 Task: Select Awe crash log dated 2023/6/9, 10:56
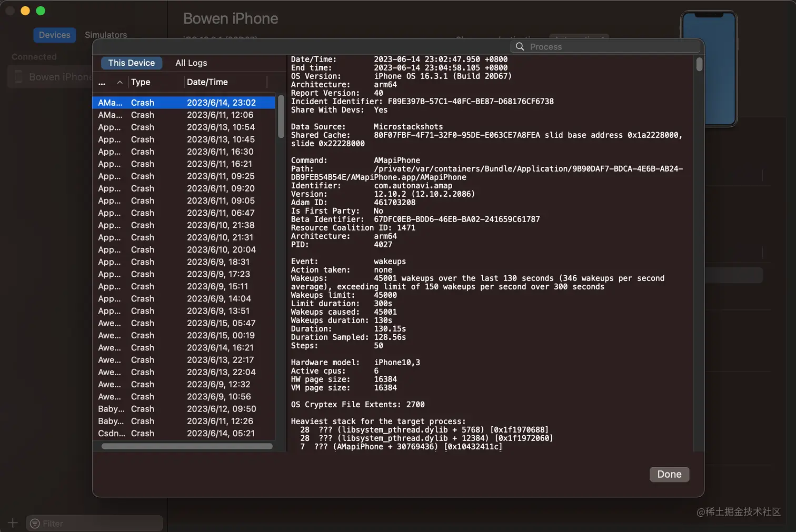point(184,396)
